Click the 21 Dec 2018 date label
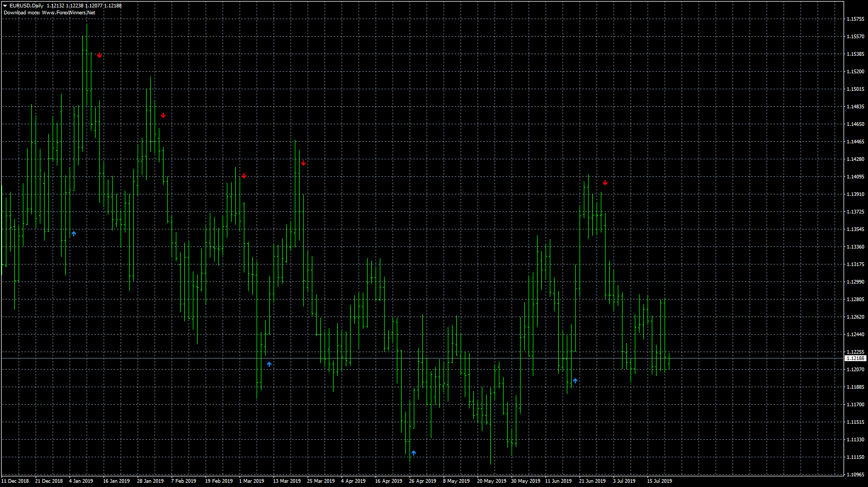Screen dimensions: 868x487 (x=49, y=481)
